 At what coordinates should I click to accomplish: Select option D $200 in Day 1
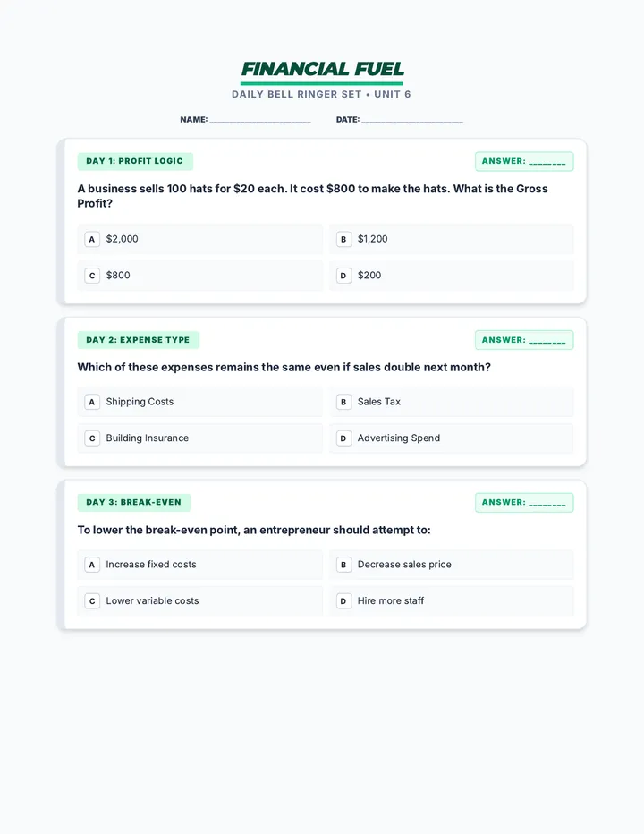[452, 276]
